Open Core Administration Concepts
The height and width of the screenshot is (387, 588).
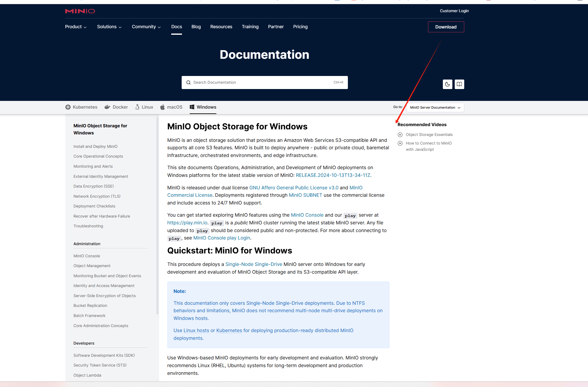click(101, 326)
